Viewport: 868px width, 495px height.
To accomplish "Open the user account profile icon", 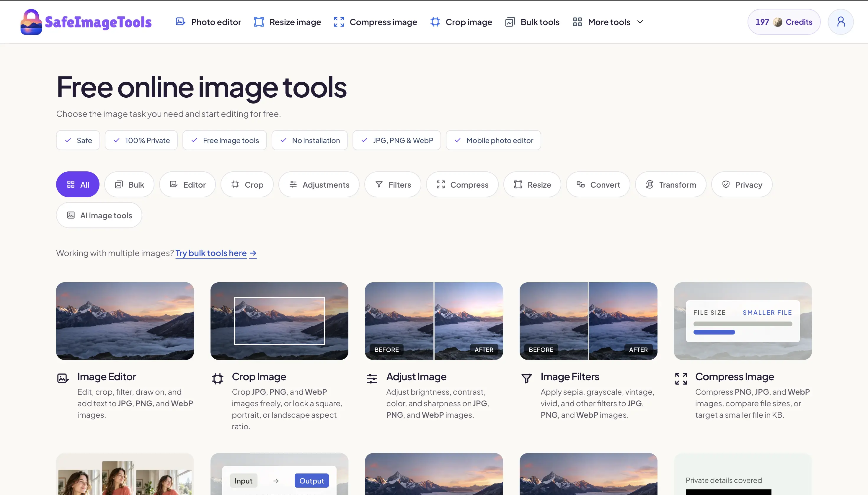I will [841, 22].
